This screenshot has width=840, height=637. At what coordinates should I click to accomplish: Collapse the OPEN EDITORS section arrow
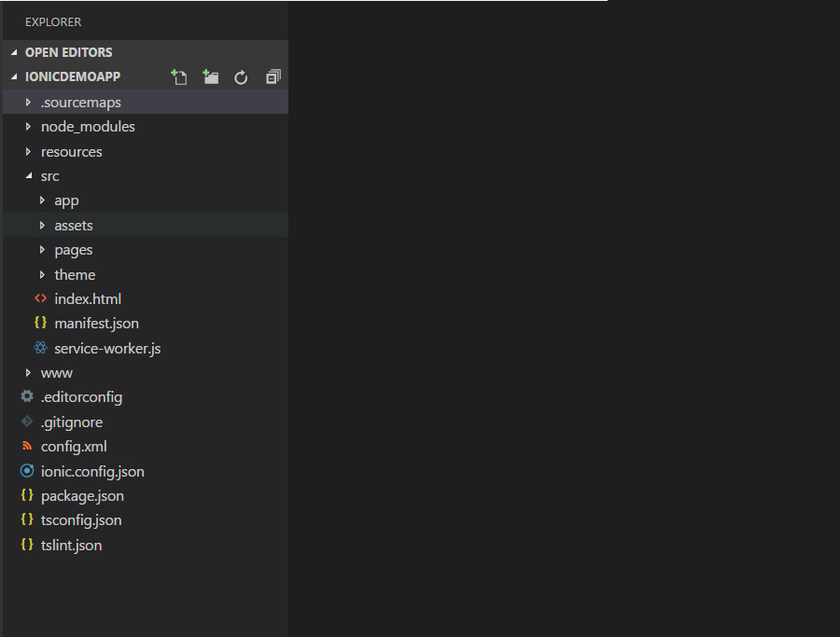14,52
